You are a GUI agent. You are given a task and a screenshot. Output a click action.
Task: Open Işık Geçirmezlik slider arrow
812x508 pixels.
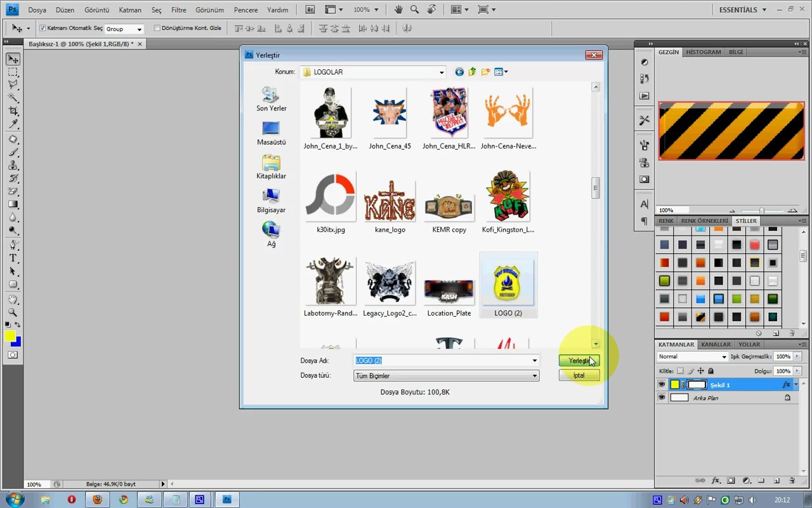pos(797,357)
